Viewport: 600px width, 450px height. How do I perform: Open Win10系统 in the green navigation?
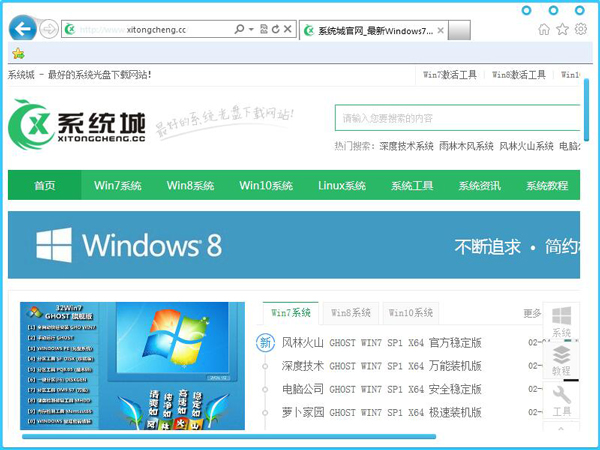point(266,185)
